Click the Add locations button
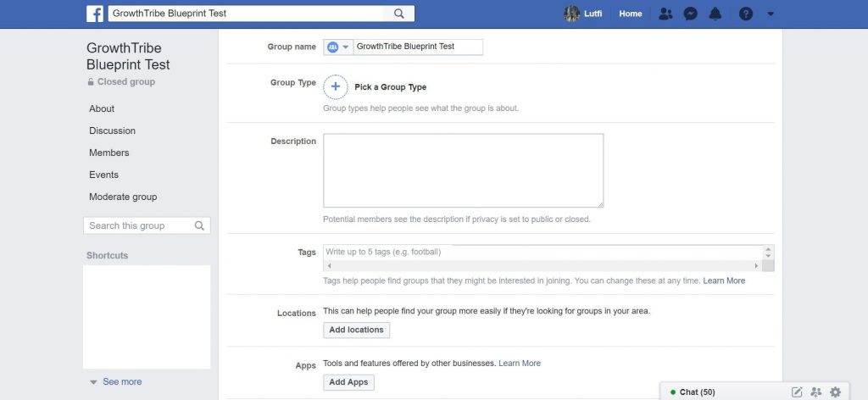Viewport: 868px width, 400px height. [x=357, y=331]
